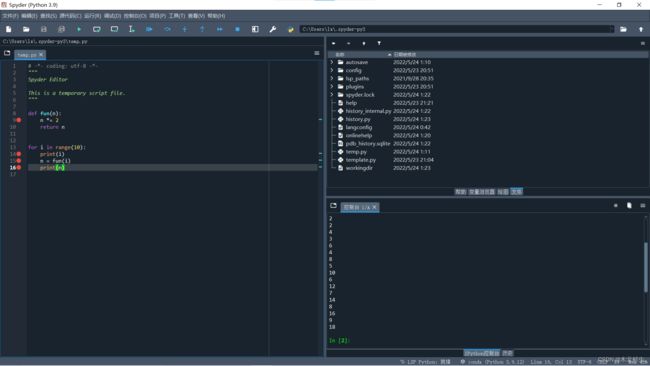The width and height of the screenshot is (650, 366).
Task: Place cursor at the In [2] console prompt
Action: click(x=339, y=340)
